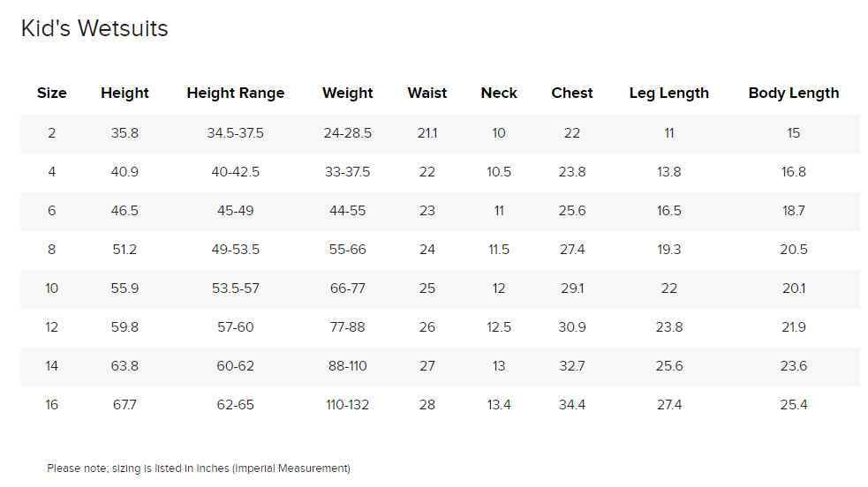Click the Chest column header
868x487 pixels.
(572, 93)
